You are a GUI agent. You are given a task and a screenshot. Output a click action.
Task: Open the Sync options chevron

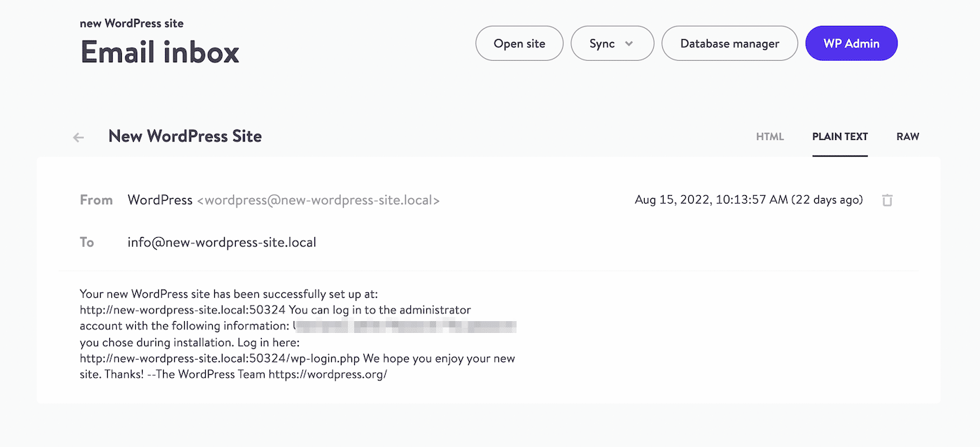[629, 43]
